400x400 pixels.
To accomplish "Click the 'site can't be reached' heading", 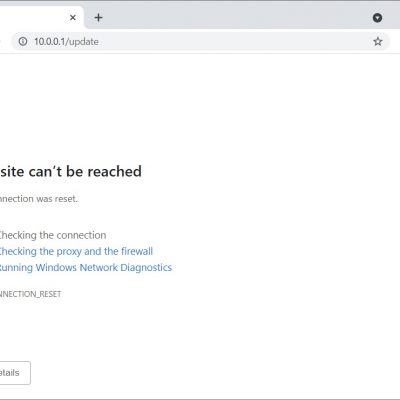I will [x=71, y=172].
